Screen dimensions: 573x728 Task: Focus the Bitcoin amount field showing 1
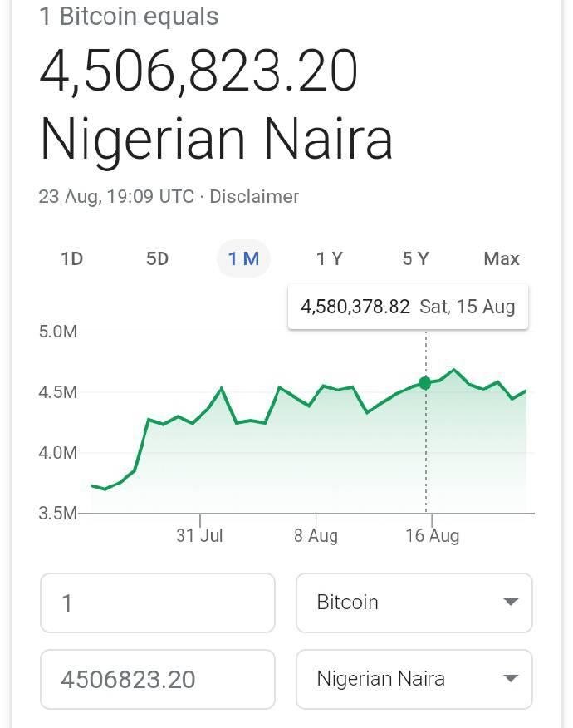[158, 603]
